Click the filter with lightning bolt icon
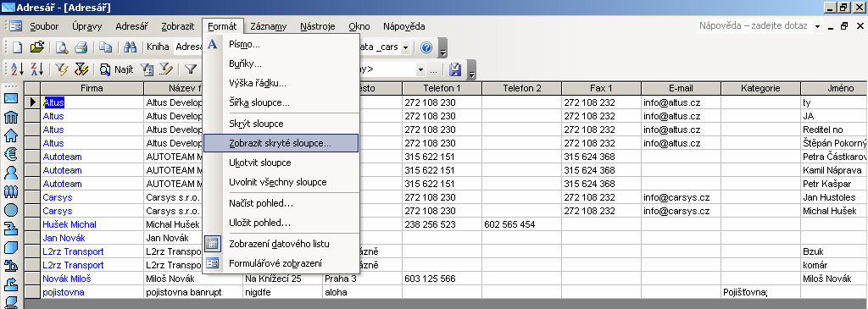 [x=61, y=69]
